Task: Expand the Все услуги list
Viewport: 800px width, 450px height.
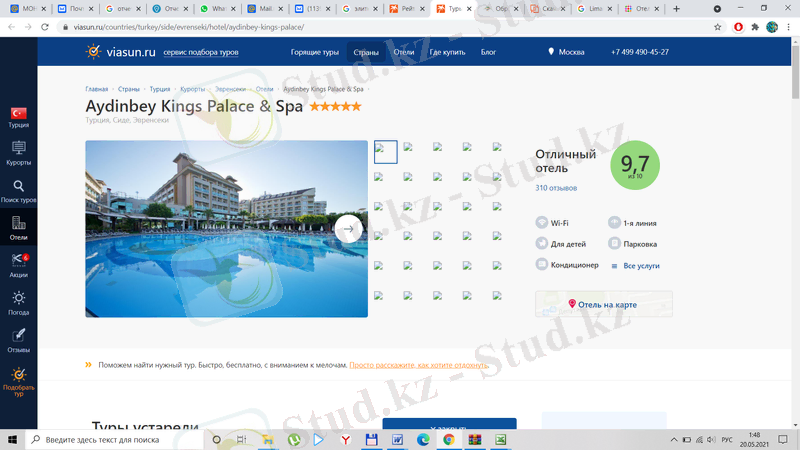Action: [x=641, y=266]
